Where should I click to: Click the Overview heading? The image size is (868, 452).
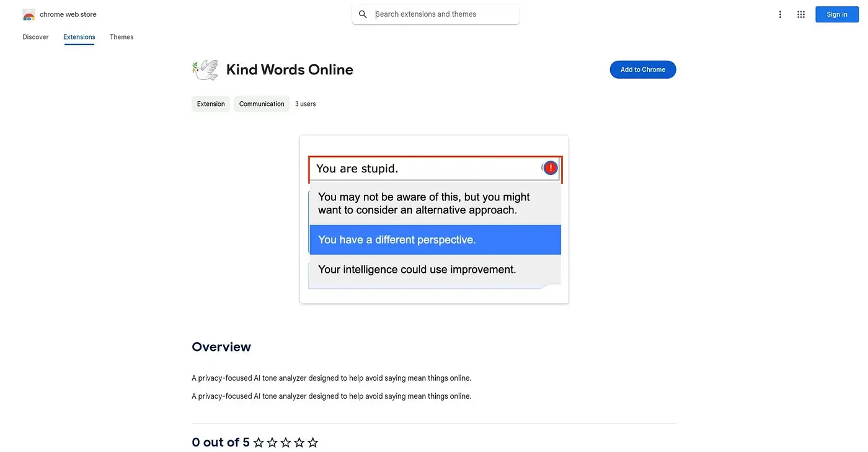click(x=221, y=347)
